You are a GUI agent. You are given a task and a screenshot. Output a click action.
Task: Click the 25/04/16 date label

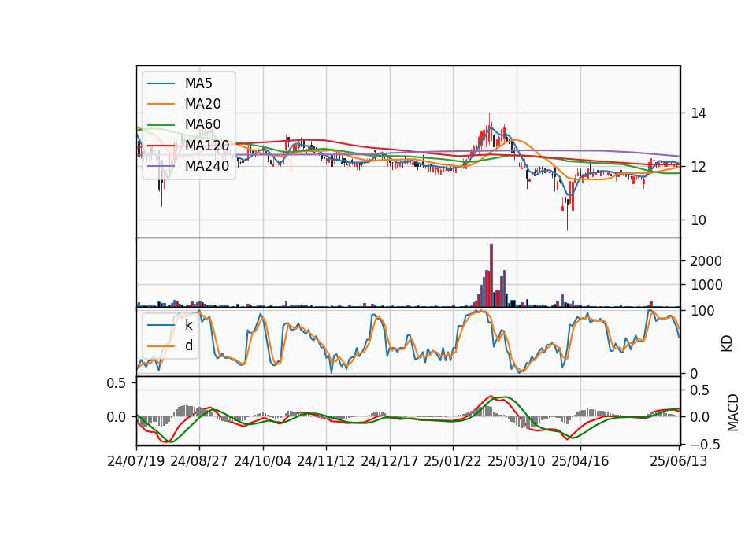(x=580, y=461)
